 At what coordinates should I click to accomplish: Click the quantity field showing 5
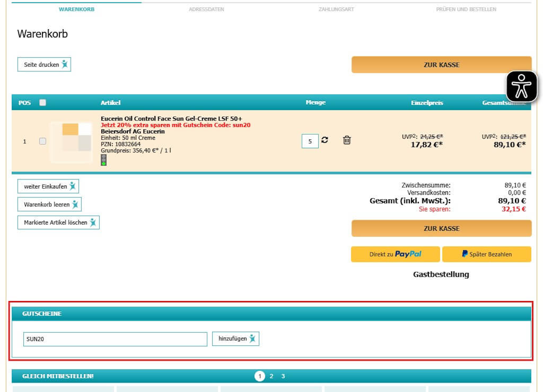point(310,141)
